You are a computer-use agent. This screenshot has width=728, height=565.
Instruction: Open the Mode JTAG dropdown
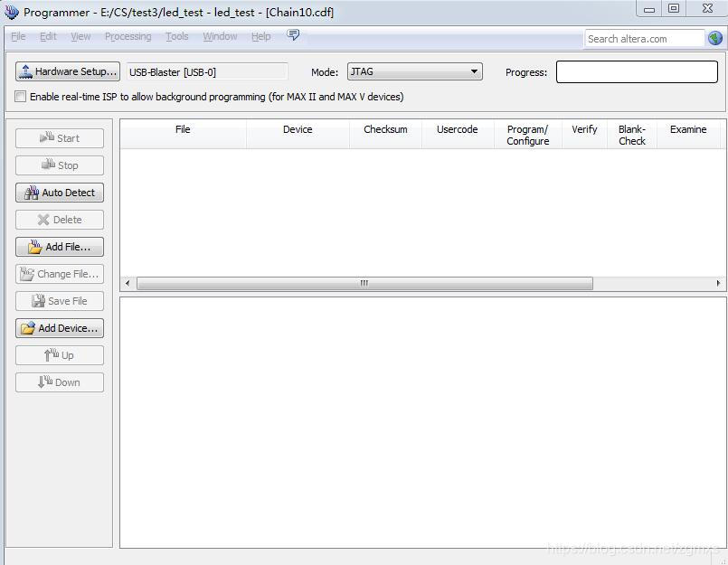pos(414,71)
